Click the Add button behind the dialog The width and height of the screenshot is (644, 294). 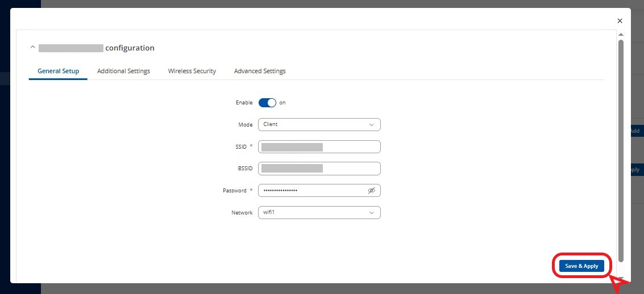(x=635, y=131)
